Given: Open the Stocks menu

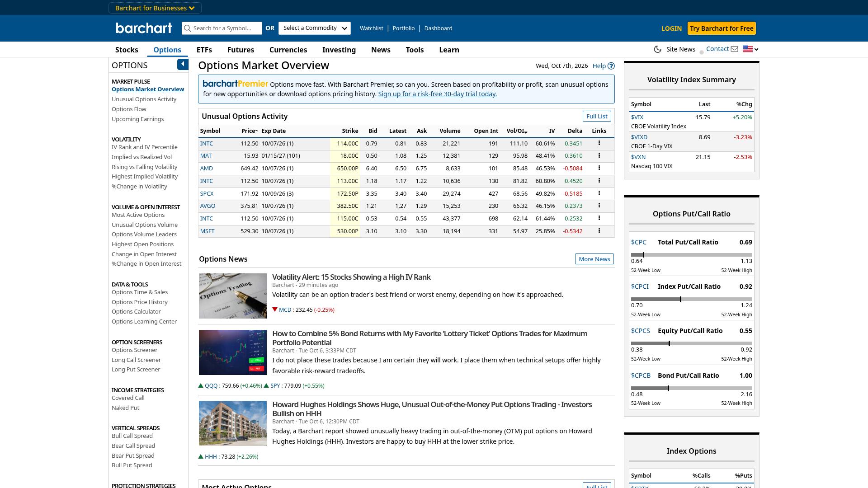Looking at the screenshot, I should 127,50.
